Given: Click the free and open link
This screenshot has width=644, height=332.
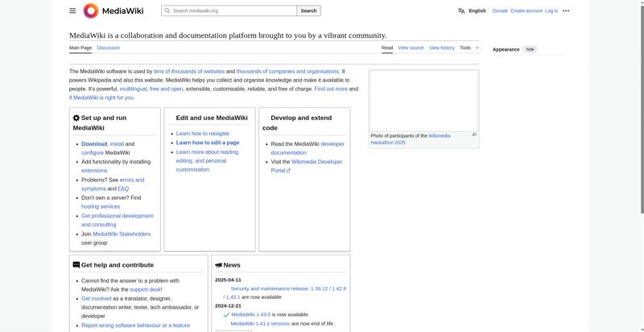Looking at the screenshot, I should [x=167, y=89].
